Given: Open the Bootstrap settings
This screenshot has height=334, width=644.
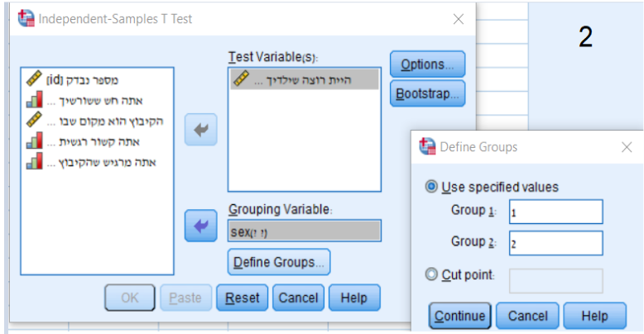Looking at the screenshot, I should (427, 93).
